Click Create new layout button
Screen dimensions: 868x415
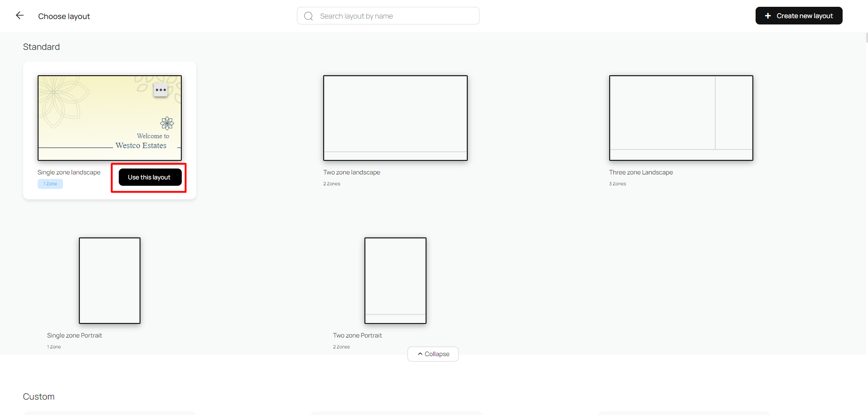click(x=799, y=16)
